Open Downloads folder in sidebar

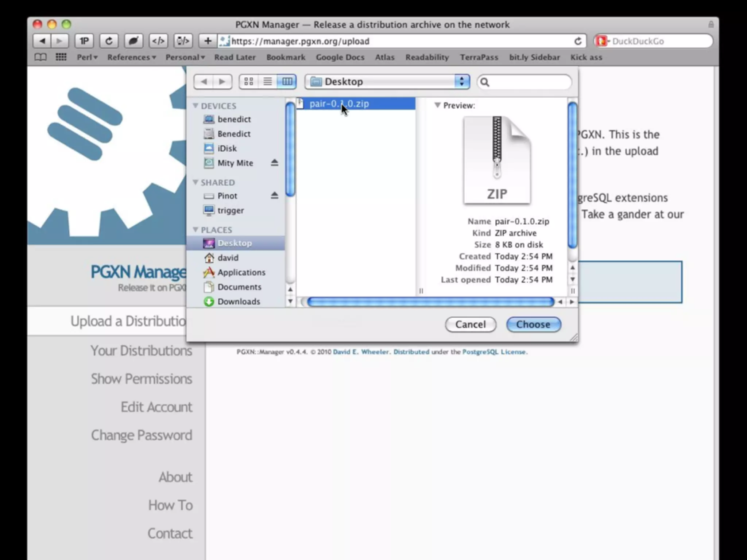pyautogui.click(x=239, y=302)
